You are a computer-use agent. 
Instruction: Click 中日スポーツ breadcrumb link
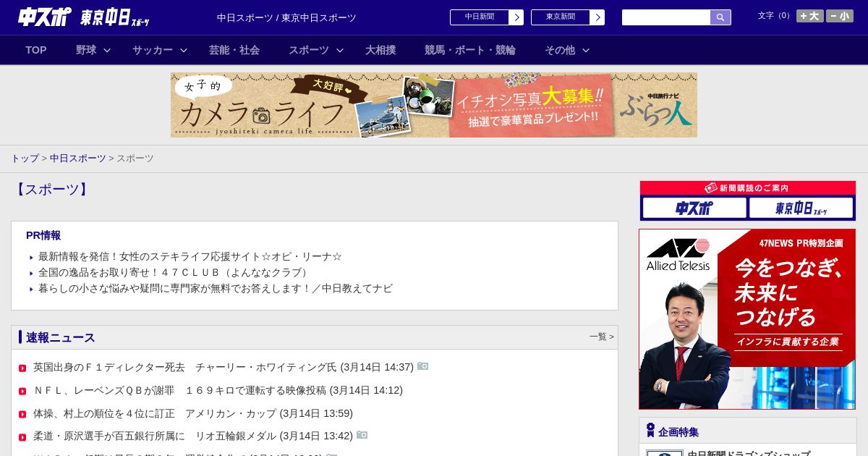[x=78, y=158]
